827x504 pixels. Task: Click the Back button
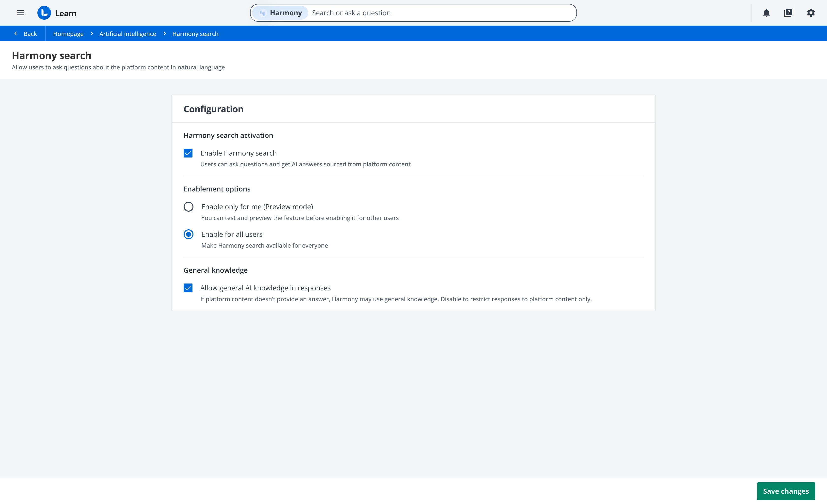coord(30,34)
